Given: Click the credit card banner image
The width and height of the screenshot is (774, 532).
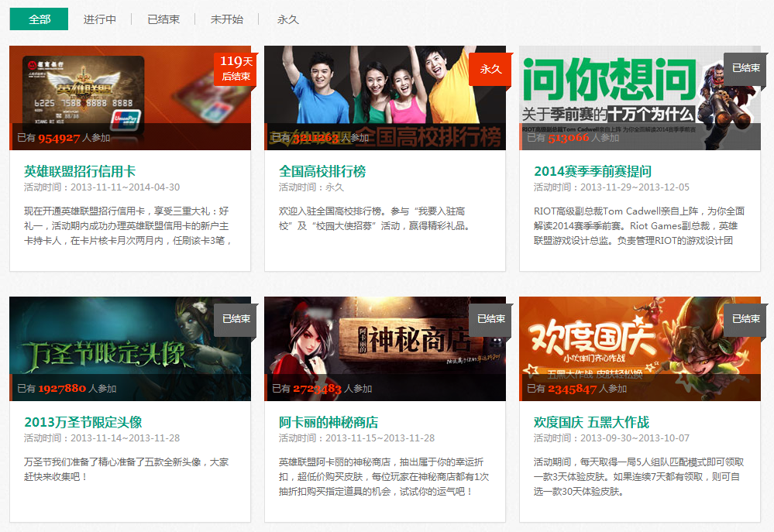Looking at the screenshot, I should point(130,98).
